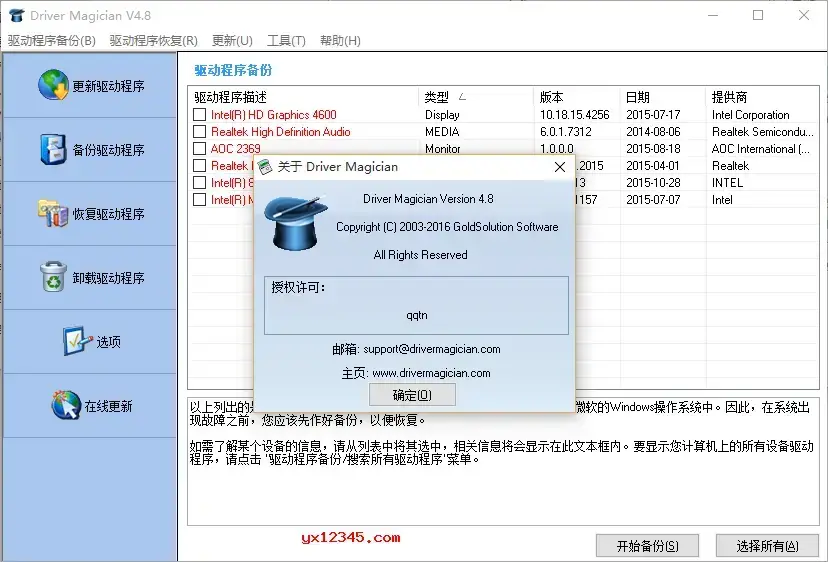Select the 选项 sidebar label
Screen dimensions: 828x562
(x=108, y=342)
